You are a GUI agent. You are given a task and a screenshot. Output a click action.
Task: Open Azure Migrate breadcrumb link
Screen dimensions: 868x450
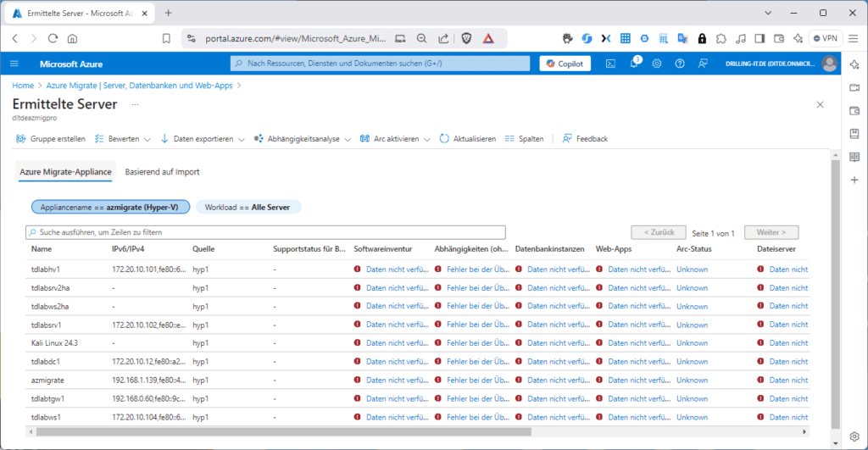[x=140, y=86]
